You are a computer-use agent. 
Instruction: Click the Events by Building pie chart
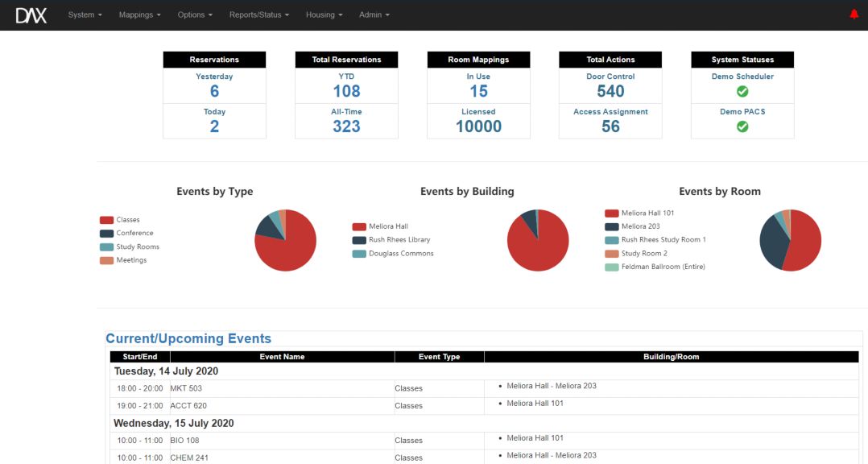tap(538, 240)
